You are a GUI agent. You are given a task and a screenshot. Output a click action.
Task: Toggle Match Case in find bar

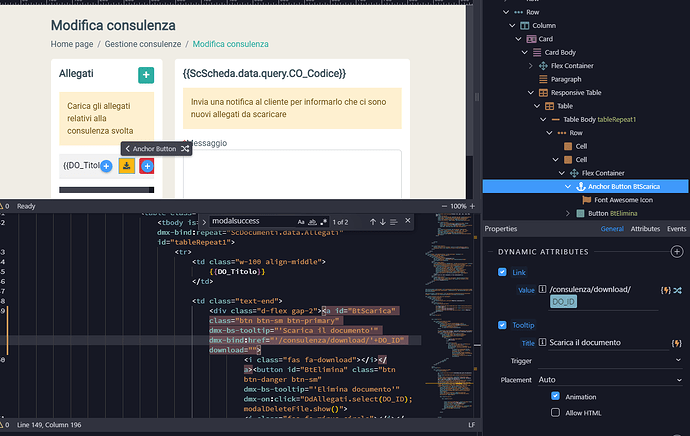(x=301, y=222)
